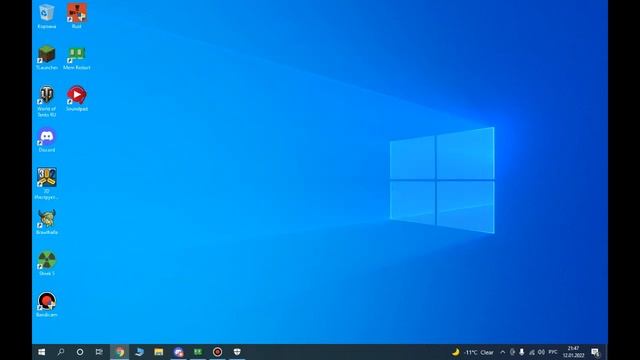
Task: Switch keyboard language РУС indicator
Action: tap(553, 352)
